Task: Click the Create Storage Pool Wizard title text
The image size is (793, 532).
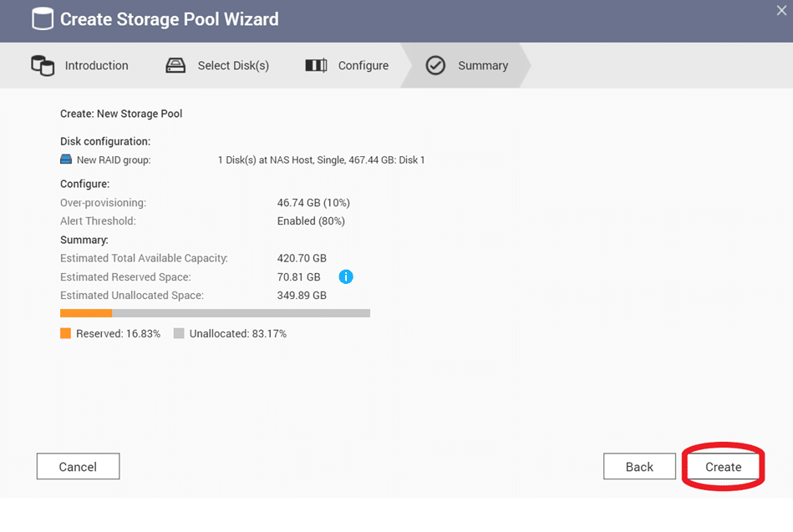Action: 170,19
